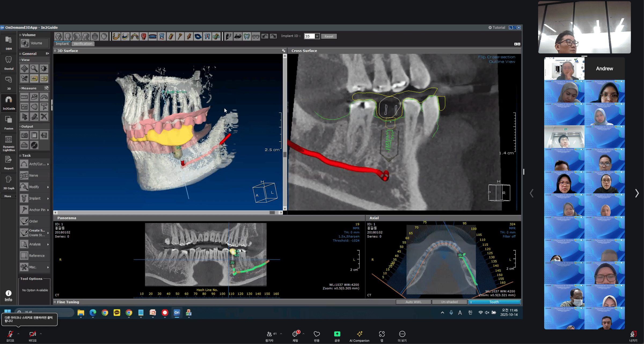The height and width of the screenshot is (344, 644).
Task: Toggle Un-shaded rendering in Fine Tuning
Action: pos(449,302)
